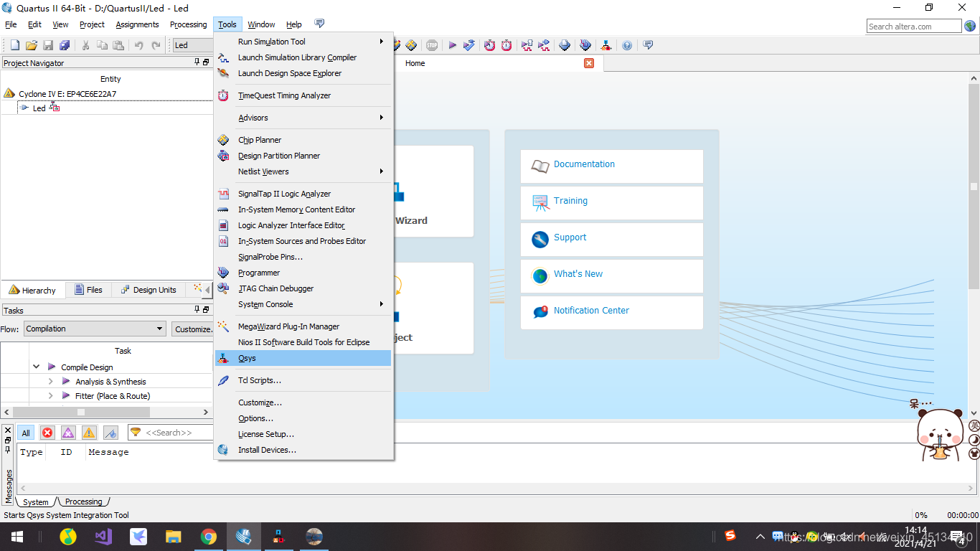The width and height of the screenshot is (980, 551).
Task: Close the Home tab
Action: click(x=589, y=63)
